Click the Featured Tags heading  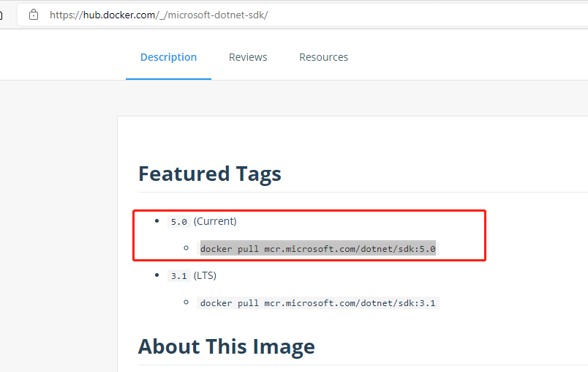(210, 174)
